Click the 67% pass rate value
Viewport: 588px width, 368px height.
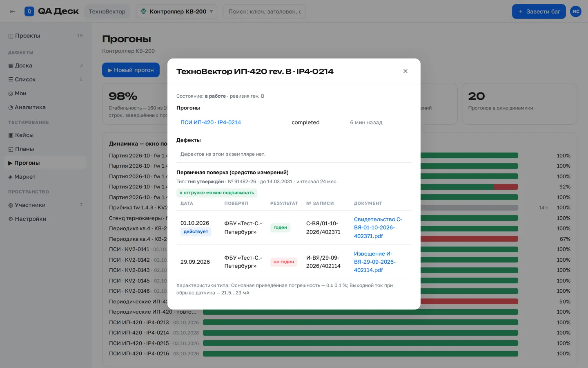point(565,239)
